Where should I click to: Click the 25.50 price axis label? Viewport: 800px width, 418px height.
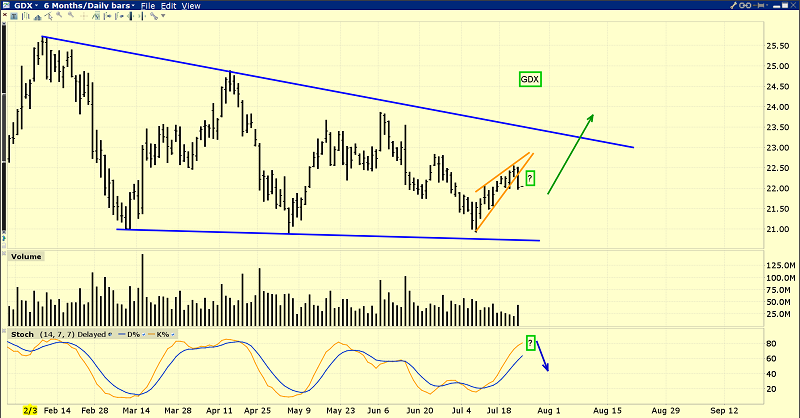point(778,46)
